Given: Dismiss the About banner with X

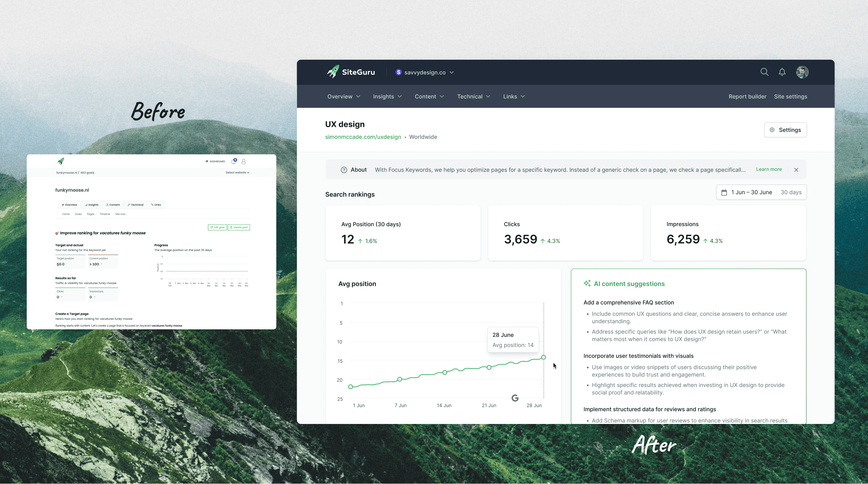Looking at the screenshot, I should click(796, 170).
